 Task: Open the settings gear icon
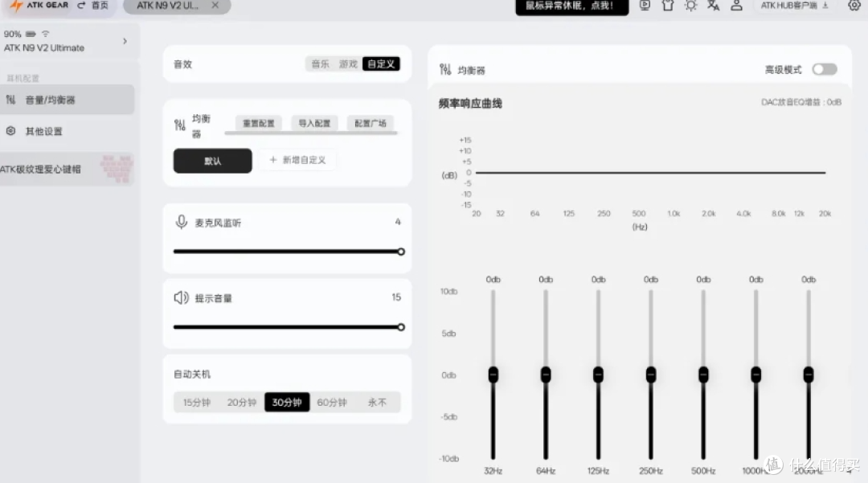(x=854, y=6)
